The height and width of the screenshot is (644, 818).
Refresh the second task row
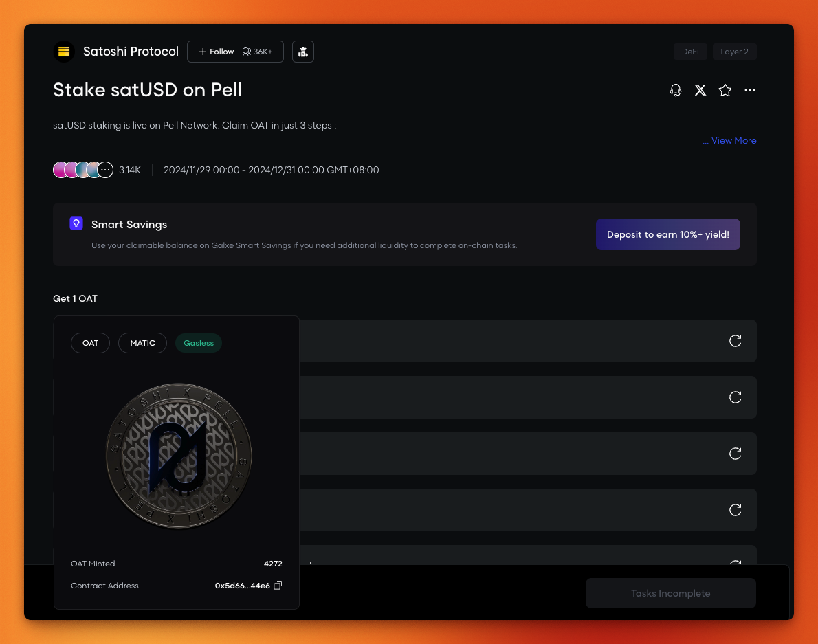coord(735,397)
